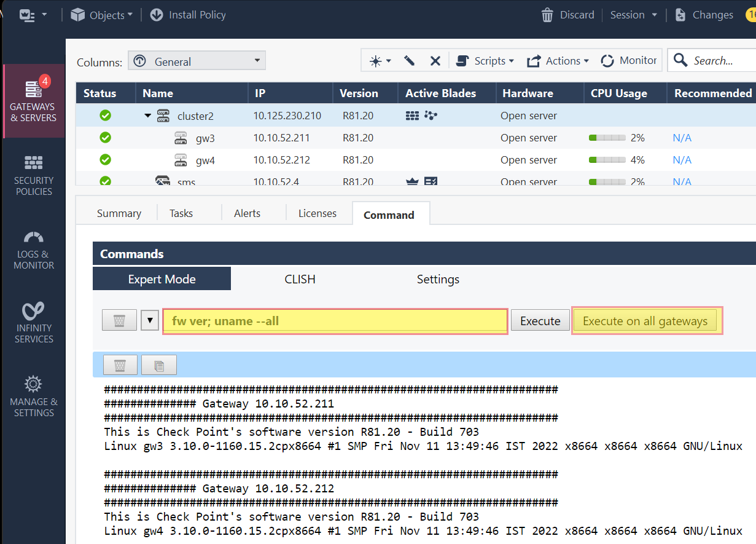Open the Infinity Services panel
The width and height of the screenshot is (756, 544).
pyautogui.click(x=34, y=322)
